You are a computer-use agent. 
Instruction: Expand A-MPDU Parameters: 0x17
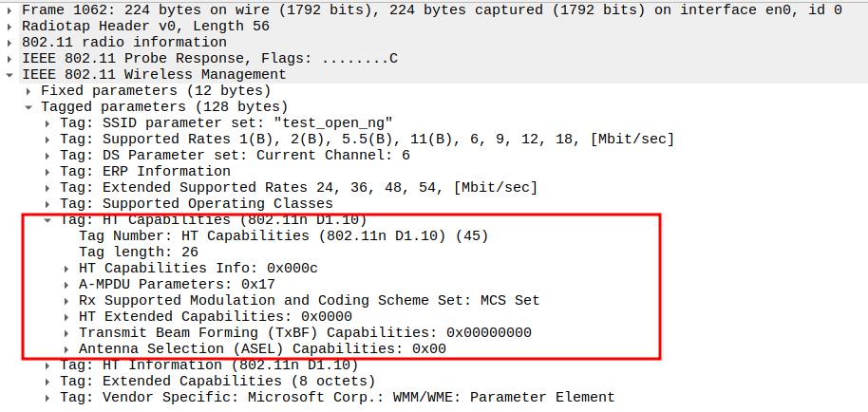(67, 284)
